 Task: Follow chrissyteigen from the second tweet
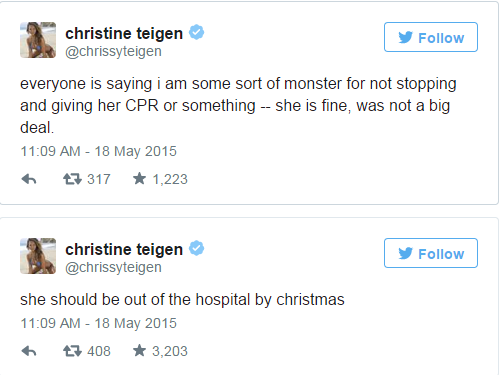pyautogui.click(x=431, y=253)
